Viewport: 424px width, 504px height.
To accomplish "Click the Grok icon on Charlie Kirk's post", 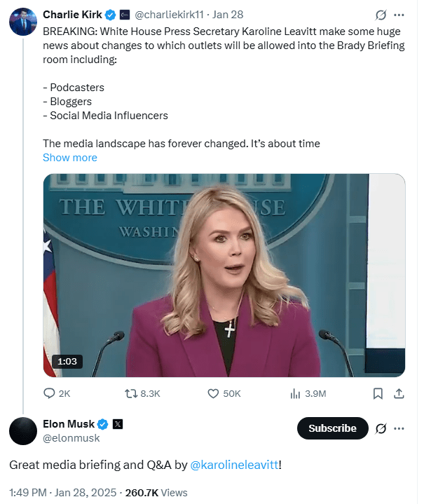I will coord(381,15).
